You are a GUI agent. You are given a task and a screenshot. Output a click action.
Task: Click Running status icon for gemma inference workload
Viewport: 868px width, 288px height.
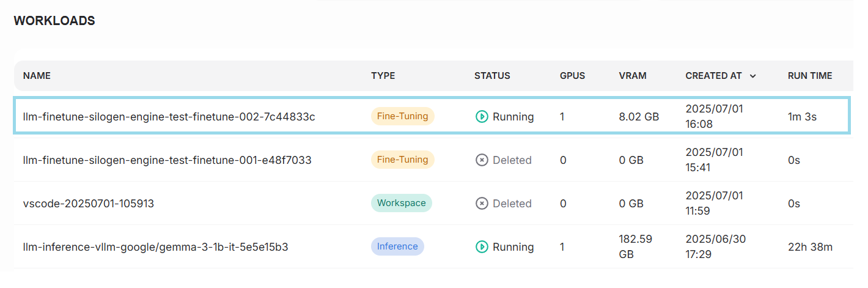point(482,247)
